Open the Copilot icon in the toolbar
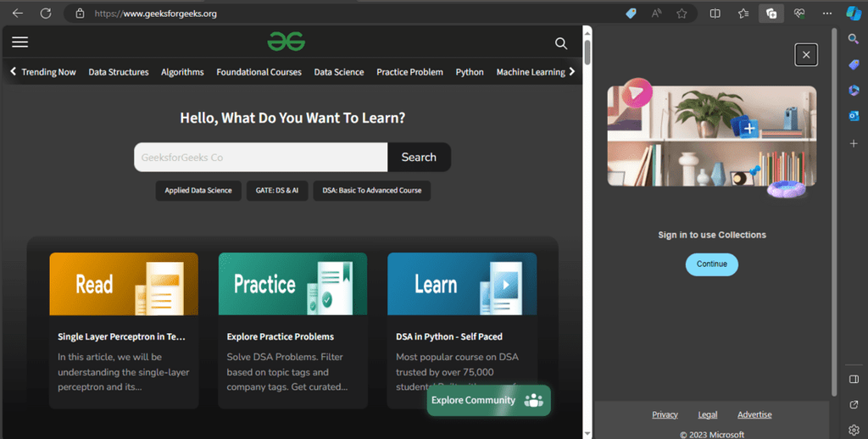The width and height of the screenshot is (868, 439). pos(854,14)
